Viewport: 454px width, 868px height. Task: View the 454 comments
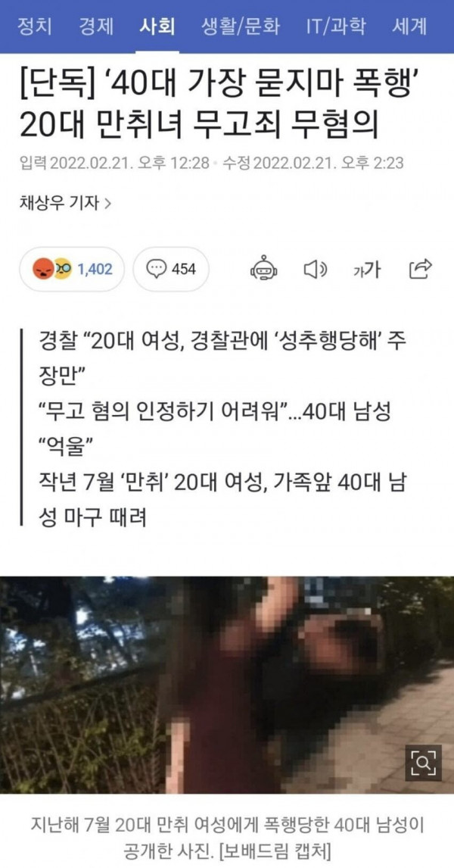pos(171,269)
